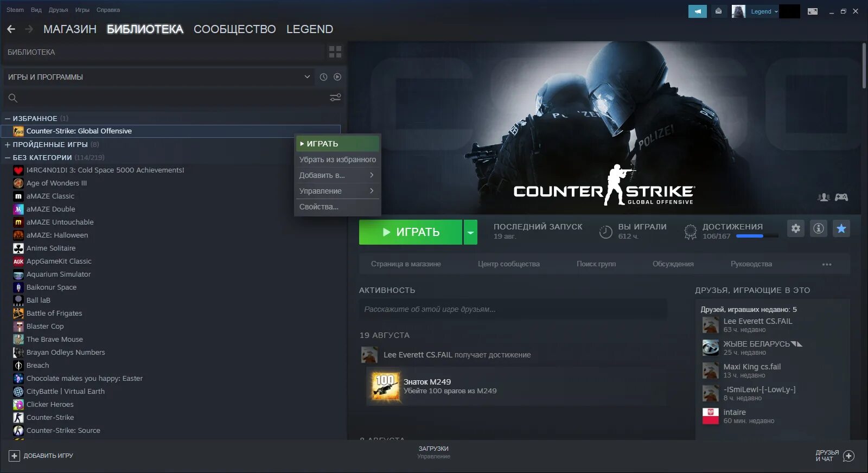This screenshot has width=868, height=473.
Task: Select Age of Wonders III game icon
Action: click(x=18, y=183)
